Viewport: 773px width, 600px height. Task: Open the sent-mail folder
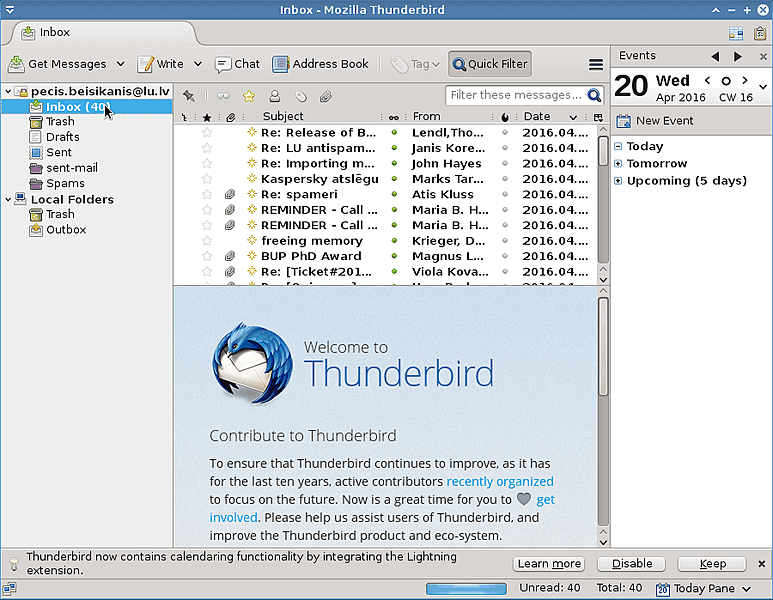point(72,168)
